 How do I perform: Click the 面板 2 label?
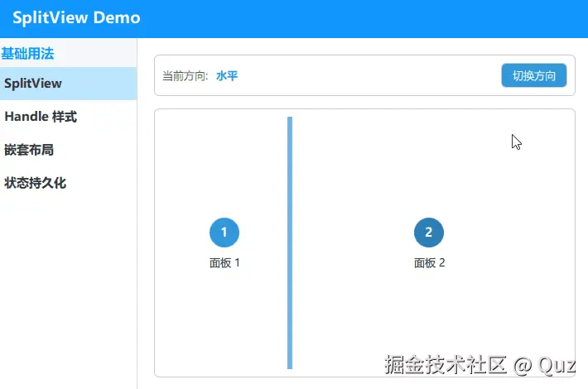pos(429,262)
